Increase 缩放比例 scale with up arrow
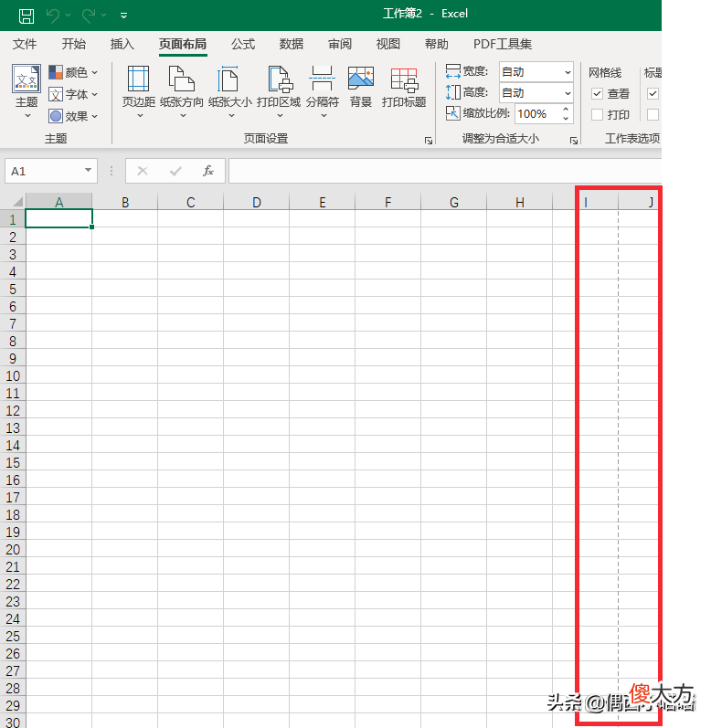711x728 pixels. tap(566, 109)
